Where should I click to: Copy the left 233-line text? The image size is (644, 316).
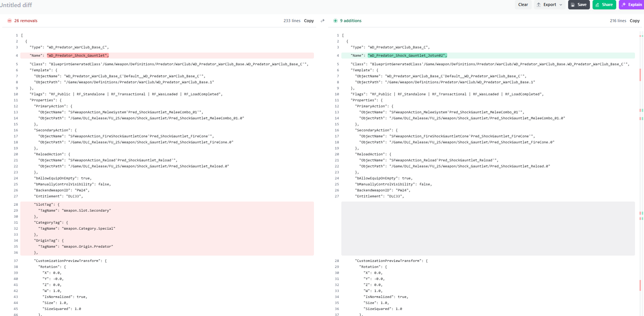309,21
